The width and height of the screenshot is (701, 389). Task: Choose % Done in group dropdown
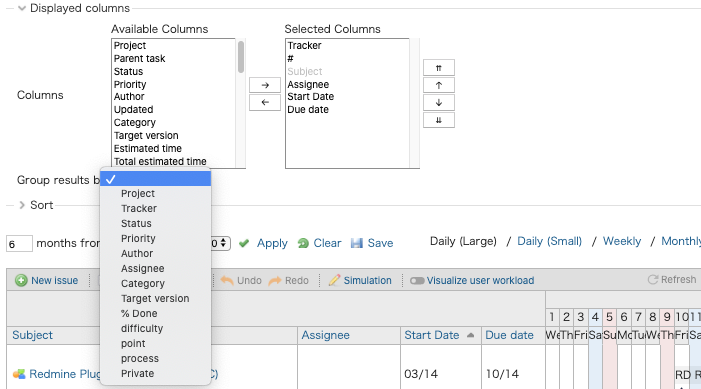[139, 313]
